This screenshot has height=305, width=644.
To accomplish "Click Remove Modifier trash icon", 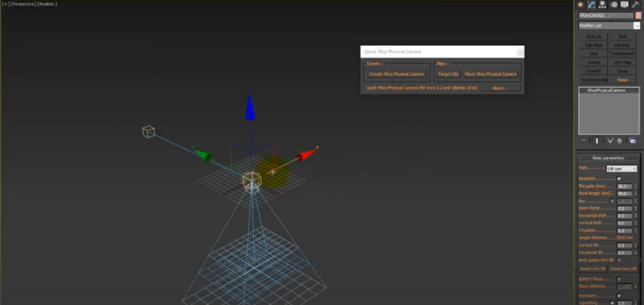I will pos(619,141).
